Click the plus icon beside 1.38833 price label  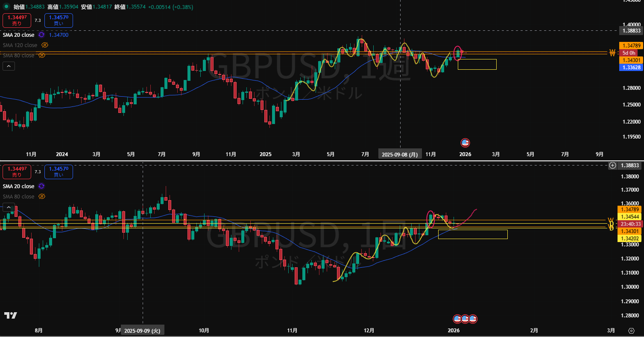click(x=613, y=165)
